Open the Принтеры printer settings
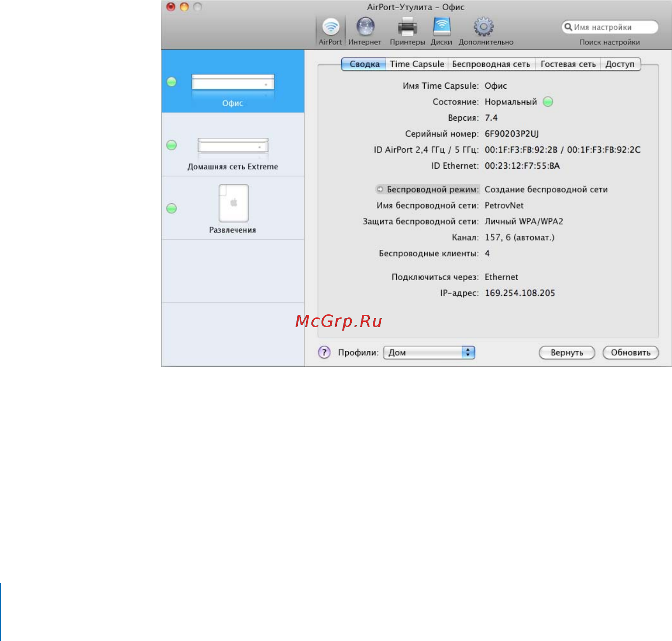The image size is (672, 641). tap(407, 31)
